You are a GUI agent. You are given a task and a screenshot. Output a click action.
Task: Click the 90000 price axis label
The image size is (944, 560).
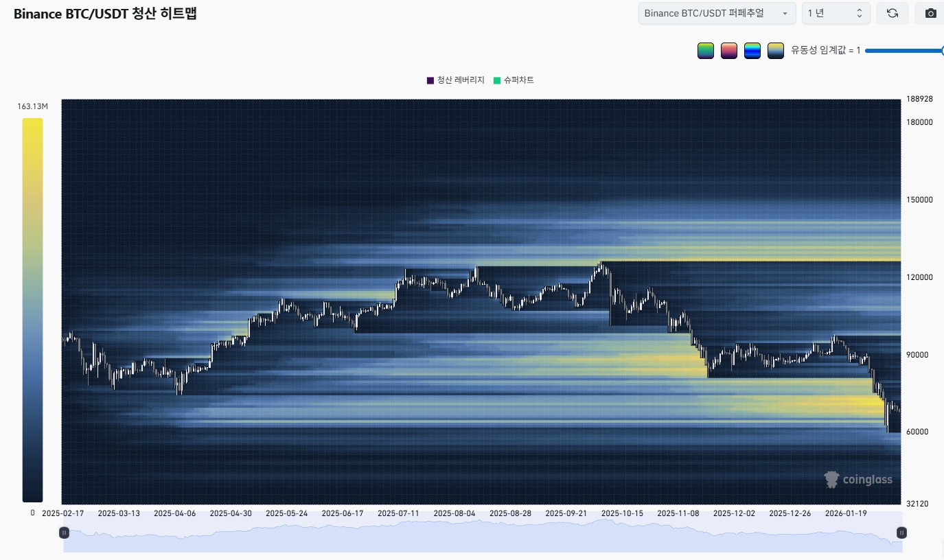pyautogui.click(x=917, y=355)
